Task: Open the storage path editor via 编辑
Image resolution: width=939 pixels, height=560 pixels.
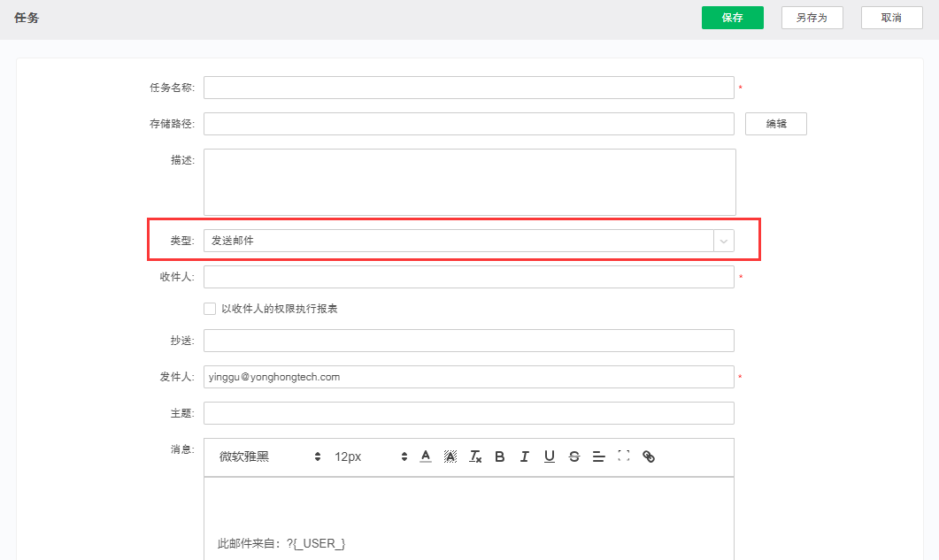Action: tap(775, 123)
